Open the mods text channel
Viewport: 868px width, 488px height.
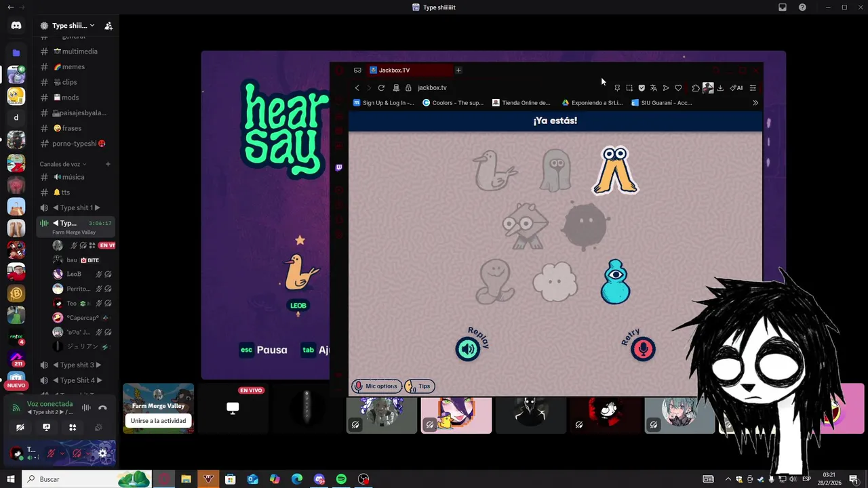(x=76, y=98)
